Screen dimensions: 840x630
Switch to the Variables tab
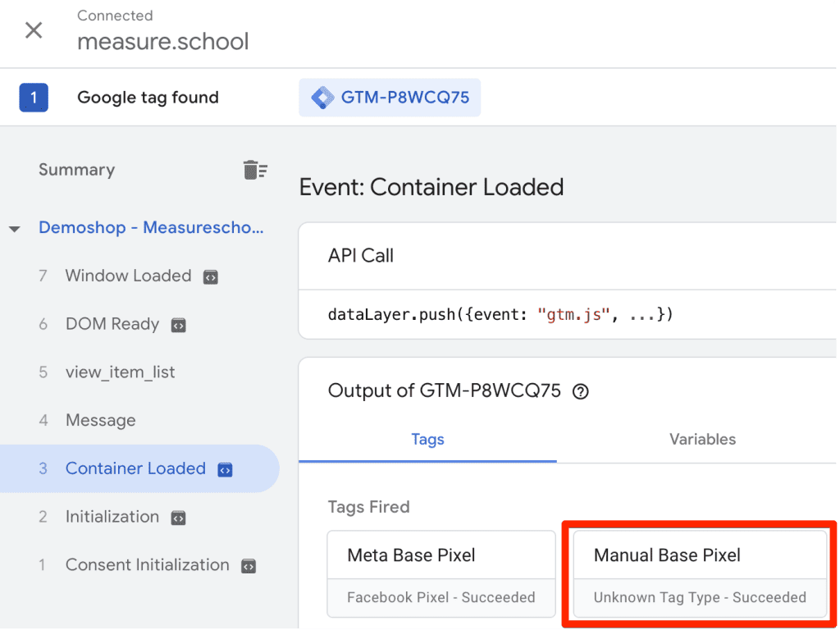(702, 440)
